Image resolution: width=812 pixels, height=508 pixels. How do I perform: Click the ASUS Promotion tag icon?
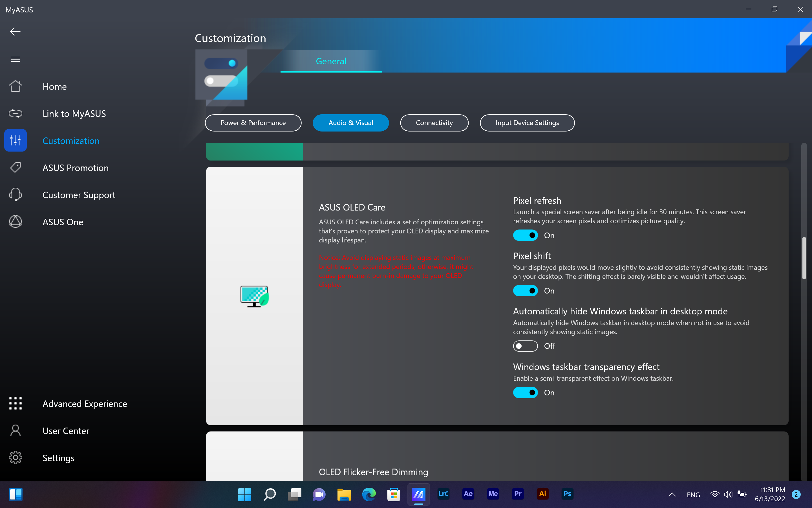click(x=16, y=168)
